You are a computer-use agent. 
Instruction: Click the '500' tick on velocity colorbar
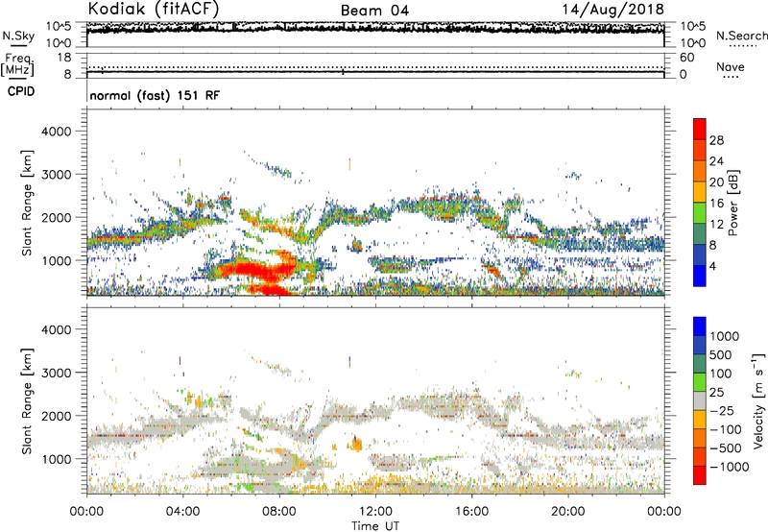click(722, 354)
